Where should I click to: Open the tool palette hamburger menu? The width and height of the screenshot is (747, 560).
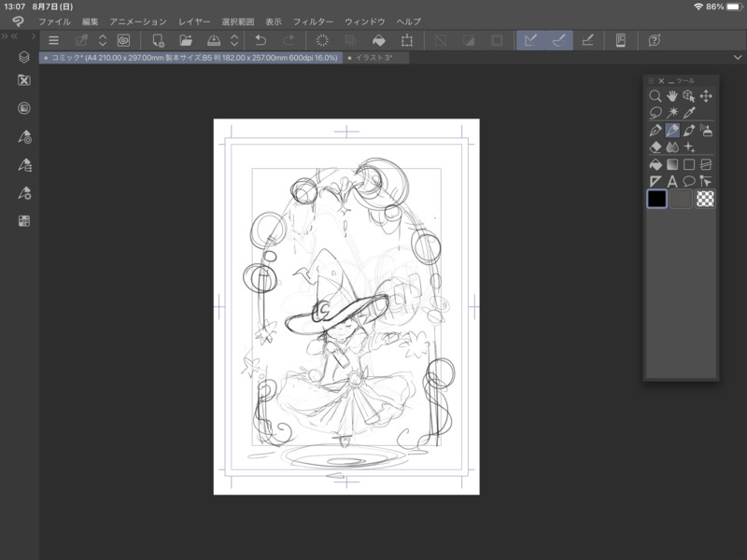point(652,81)
